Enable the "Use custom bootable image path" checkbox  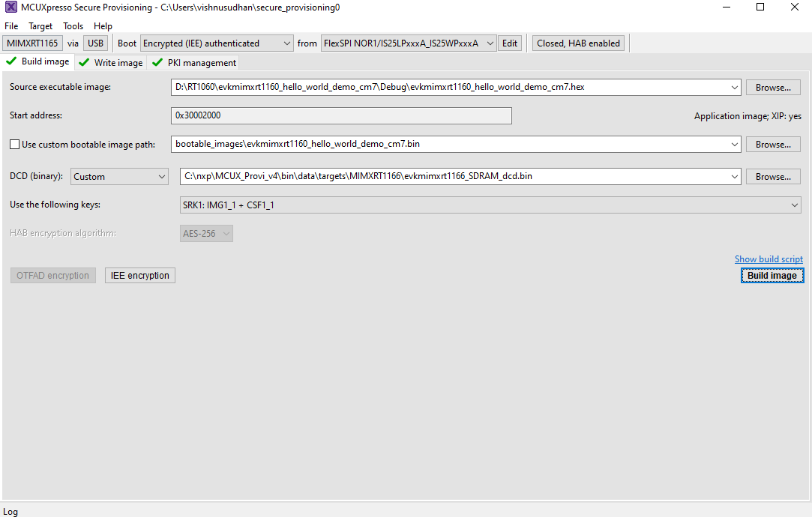pyautogui.click(x=12, y=143)
